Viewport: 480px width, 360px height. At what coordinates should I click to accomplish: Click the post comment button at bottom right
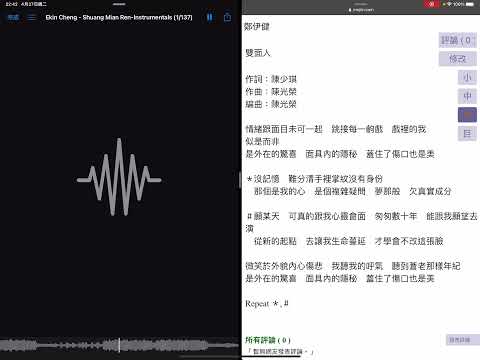[462, 340]
